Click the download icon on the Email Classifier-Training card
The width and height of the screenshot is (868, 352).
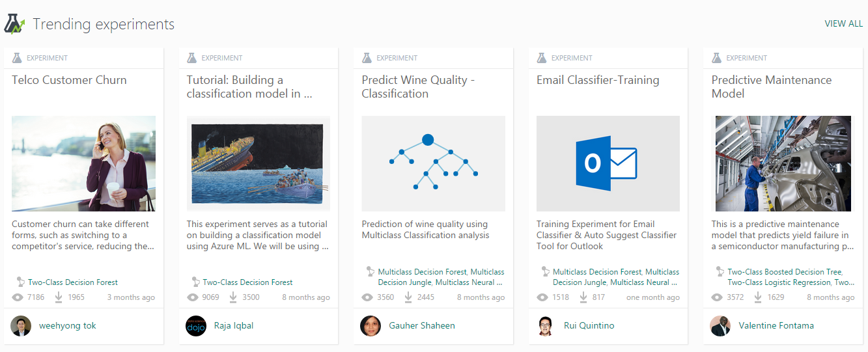(x=583, y=297)
